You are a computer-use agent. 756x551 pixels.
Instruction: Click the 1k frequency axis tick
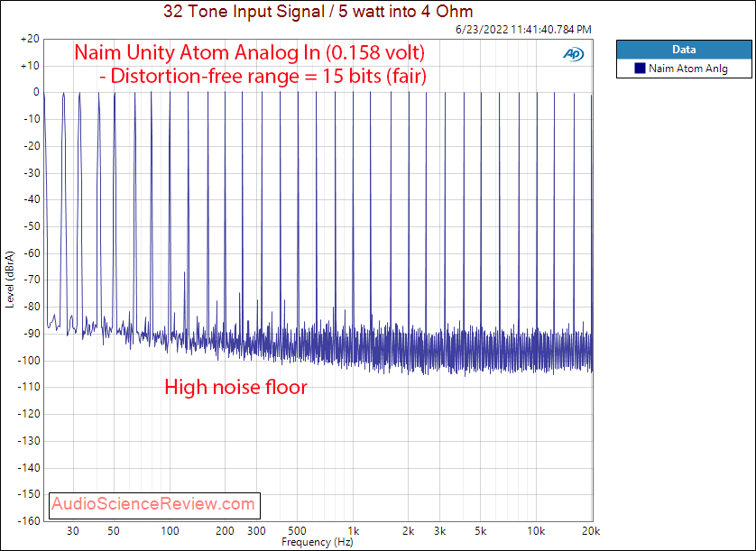point(354,531)
